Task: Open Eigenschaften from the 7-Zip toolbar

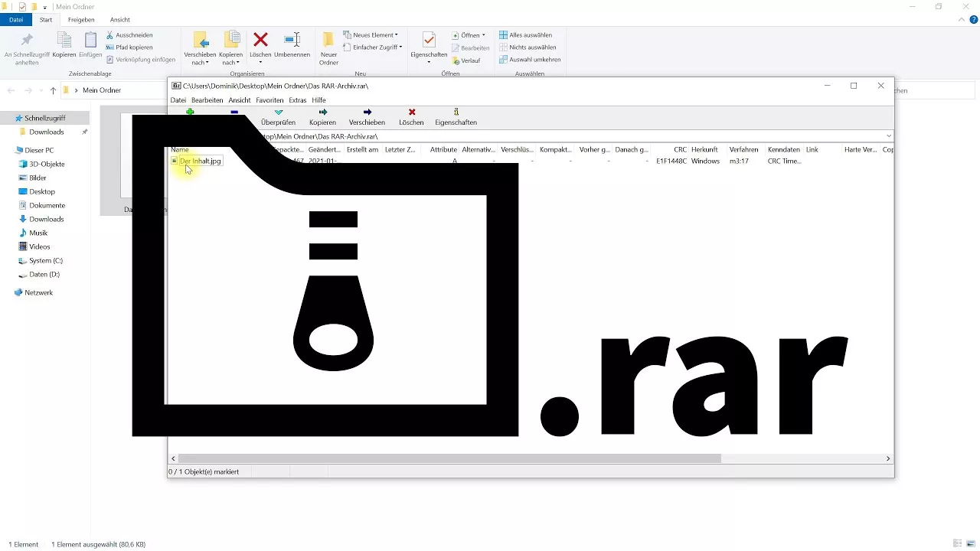Action: click(x=456, y=117)
